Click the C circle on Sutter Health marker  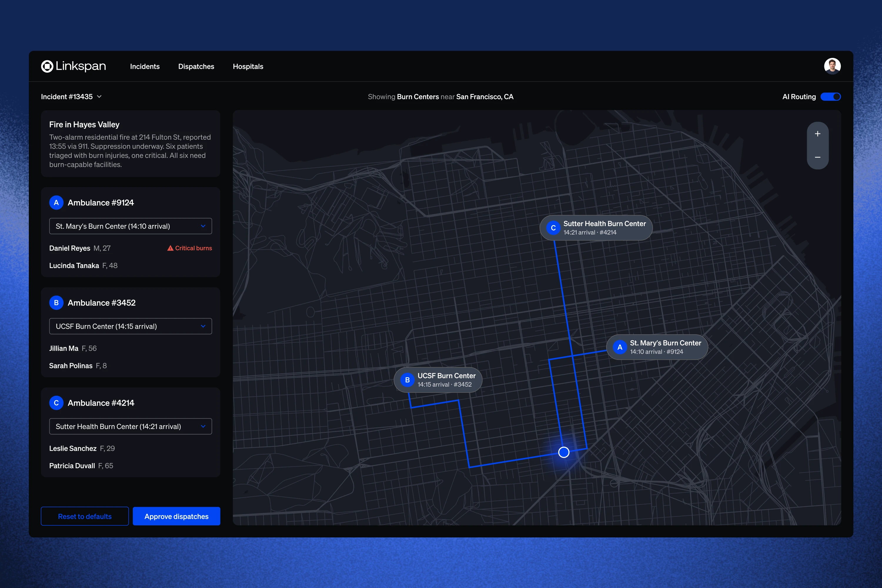pos(553,228)
